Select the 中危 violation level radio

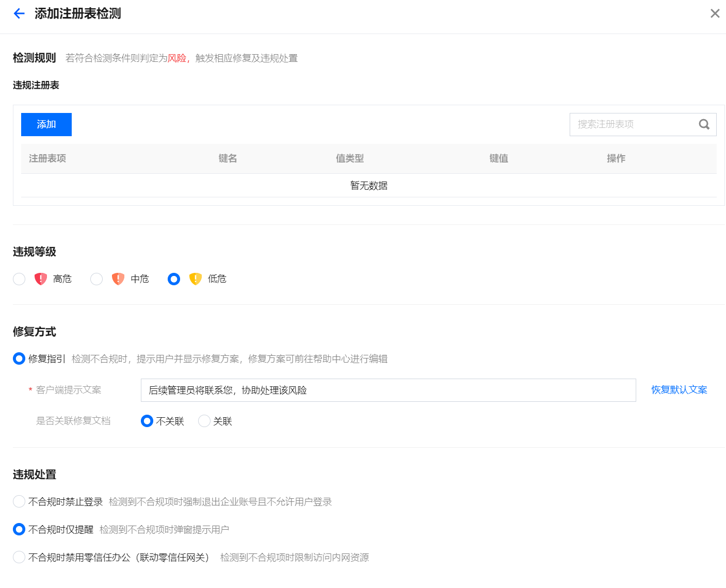tap(96, 279)
